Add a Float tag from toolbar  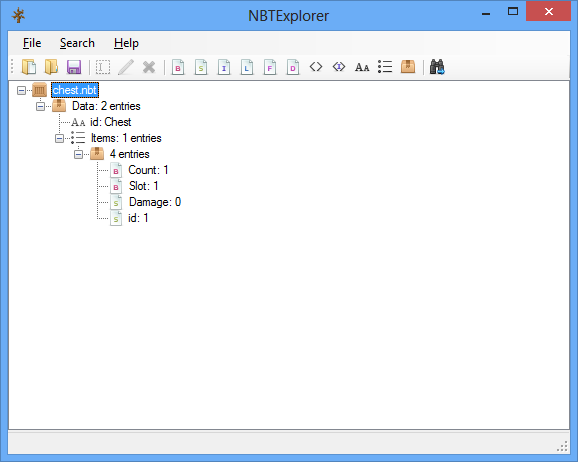coord(270,67)
